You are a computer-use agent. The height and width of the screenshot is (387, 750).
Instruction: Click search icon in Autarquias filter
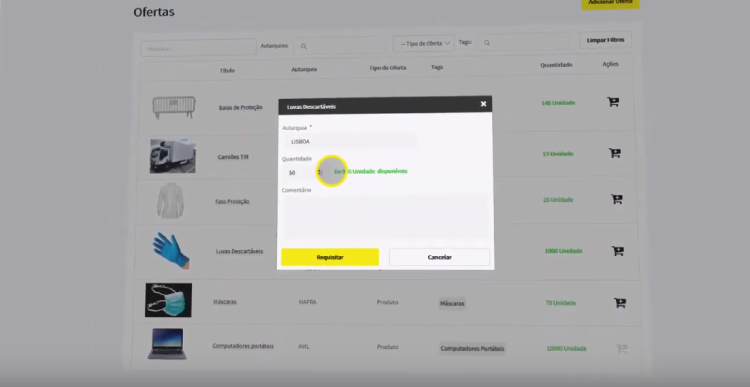pyautogui.click(x=303, y=46)
